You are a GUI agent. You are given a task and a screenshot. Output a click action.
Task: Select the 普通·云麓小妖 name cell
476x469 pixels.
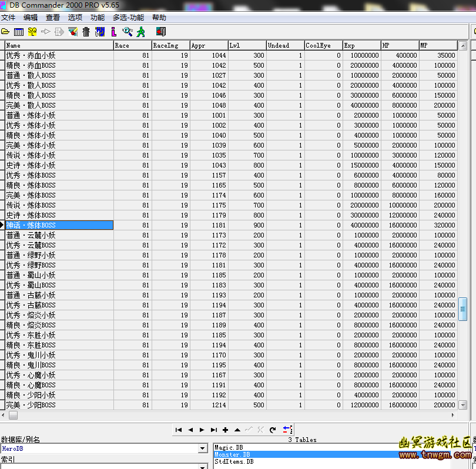point(59,235)
